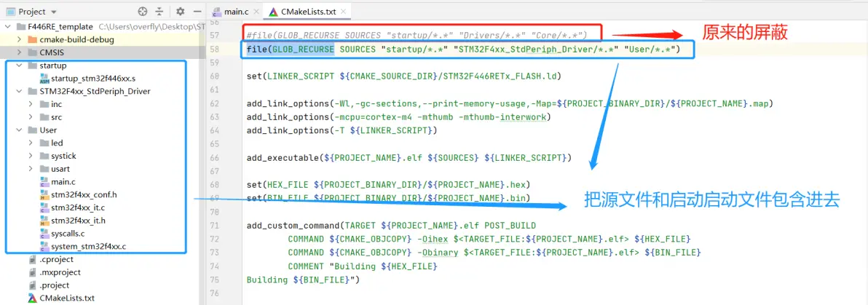Image resolution: width=868 pixels, height=305 pixels.
Task: Click the C file icon of syscalls.c
Action: pyautogui.click(x=44, y=234)
